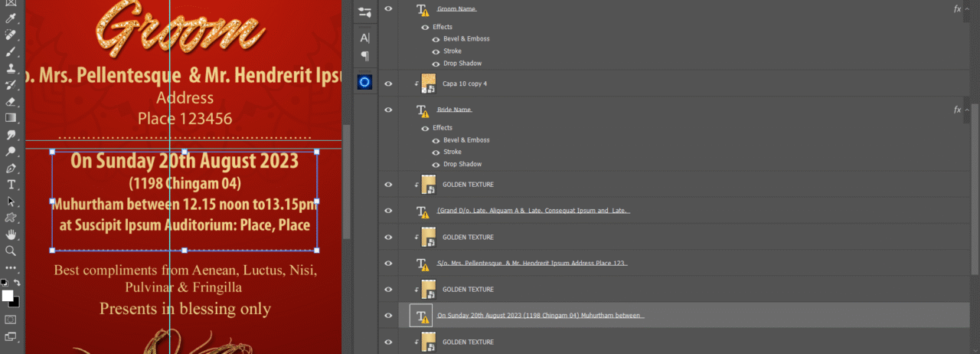Click the foreground color swatch
Image resolution: width=980 pixels, height=354 pixels.
(x=7, y=296)
